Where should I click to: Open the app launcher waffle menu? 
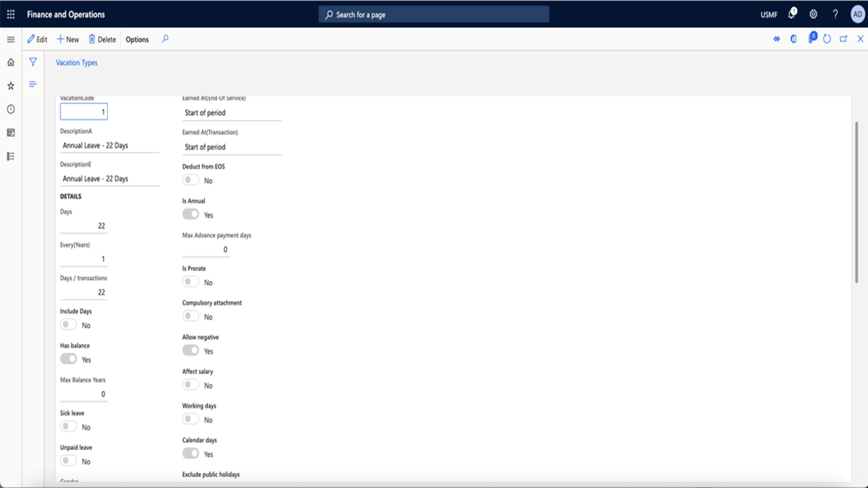tap(11, 14)
